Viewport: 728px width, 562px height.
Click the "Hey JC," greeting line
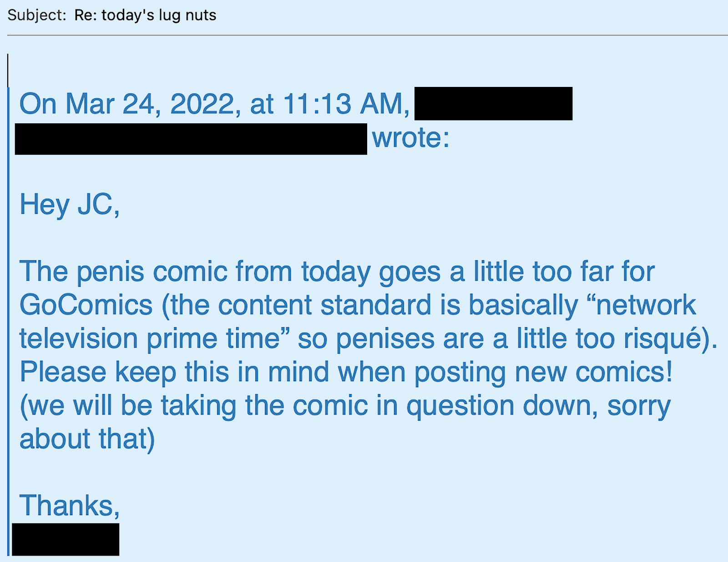[70, 204]
